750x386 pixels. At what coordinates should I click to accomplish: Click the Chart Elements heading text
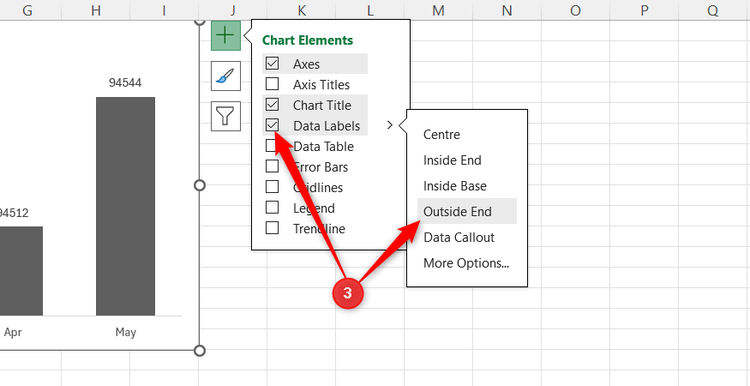pyautogui.click(x=308, y=40)
